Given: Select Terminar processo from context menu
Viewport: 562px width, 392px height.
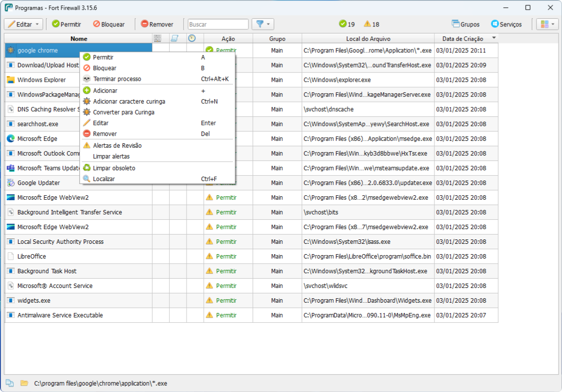Looking at the screenshot, I should tap(158, 79).
